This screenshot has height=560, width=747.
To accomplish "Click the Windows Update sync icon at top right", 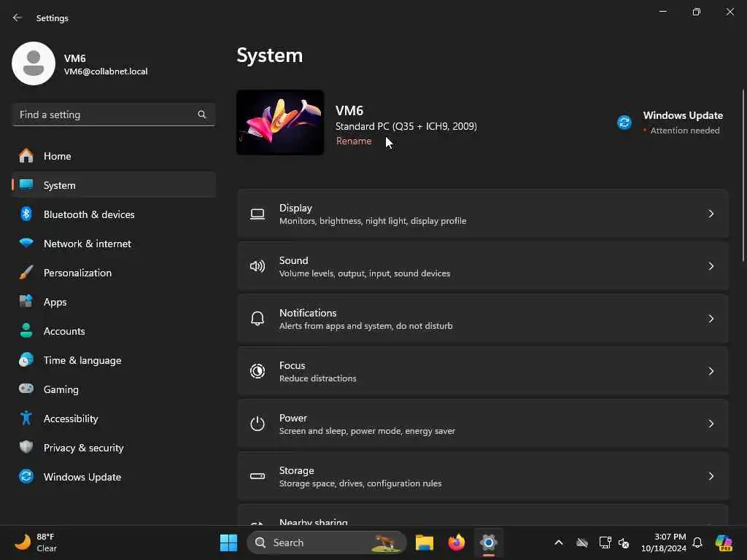I will pos(624,122).
